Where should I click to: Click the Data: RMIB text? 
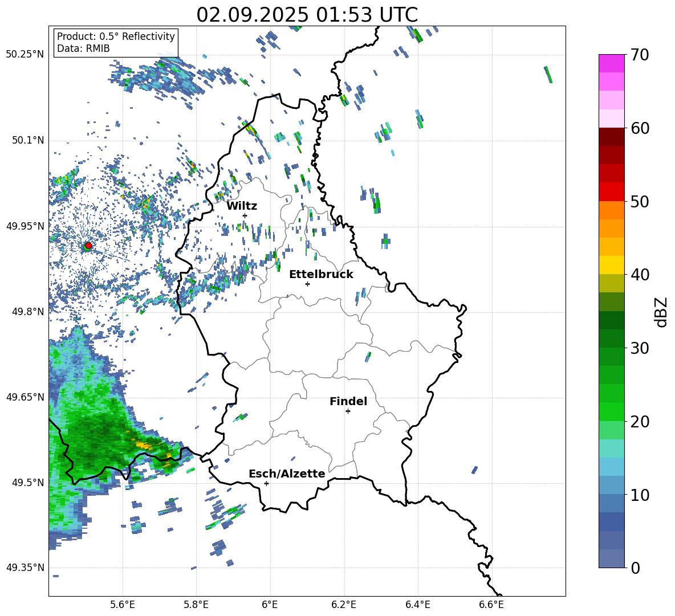click(83, 48)
